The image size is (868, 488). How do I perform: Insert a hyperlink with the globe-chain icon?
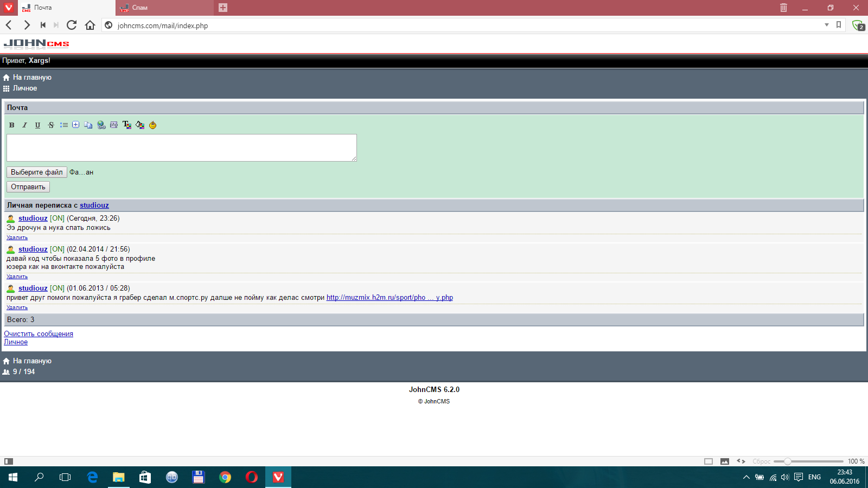(101, 125)
